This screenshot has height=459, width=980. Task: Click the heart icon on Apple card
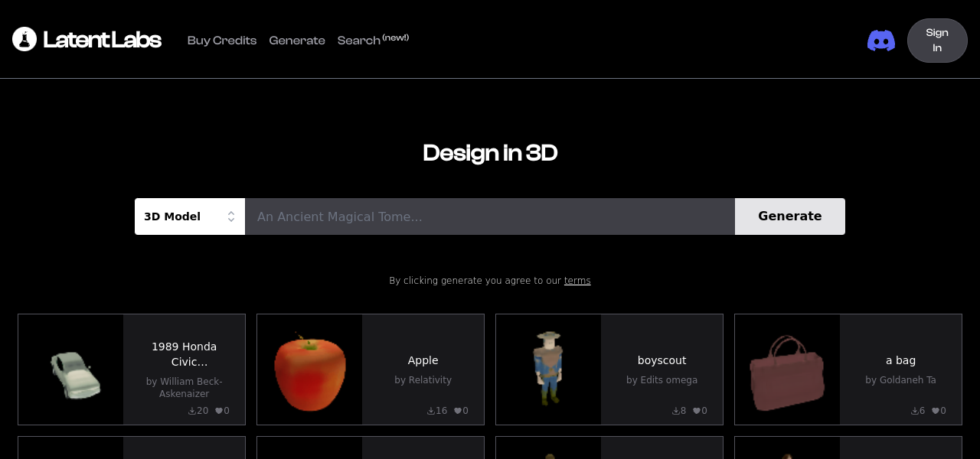point(458,411)
